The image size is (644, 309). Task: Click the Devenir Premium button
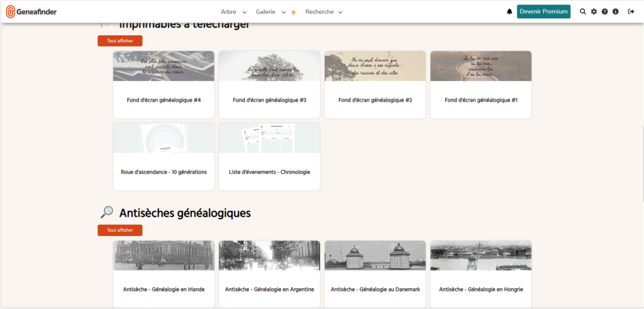point(543,12)
